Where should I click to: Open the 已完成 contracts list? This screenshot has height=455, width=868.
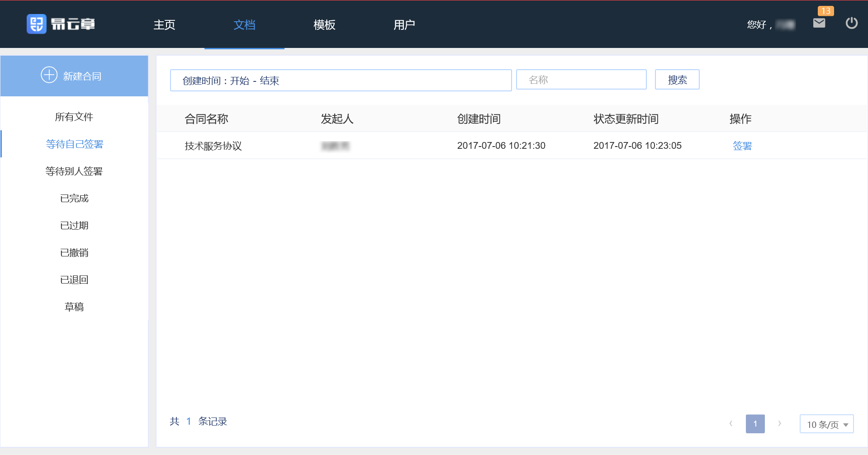click(x=74, y=199)
